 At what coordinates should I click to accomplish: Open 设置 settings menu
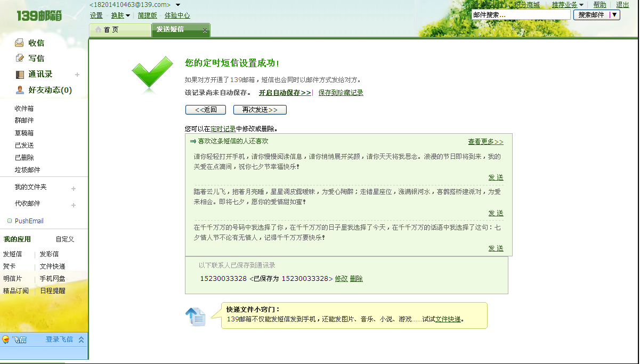pyautogui.click(x=96, y=15)
